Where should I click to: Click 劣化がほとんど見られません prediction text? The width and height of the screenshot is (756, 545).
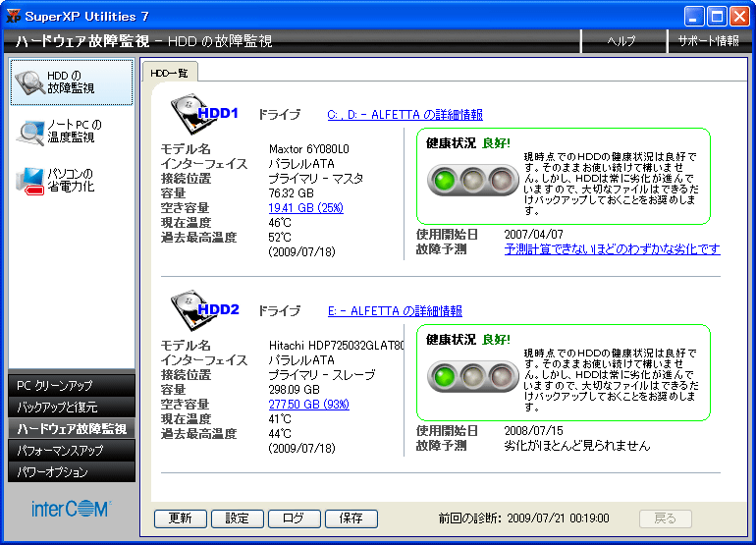coord(577,445)
